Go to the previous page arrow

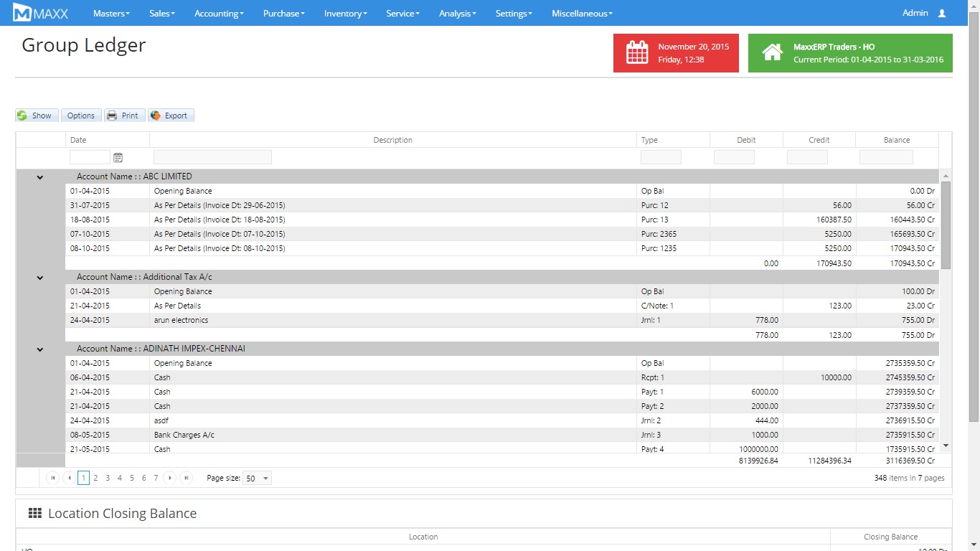point(69,478)
